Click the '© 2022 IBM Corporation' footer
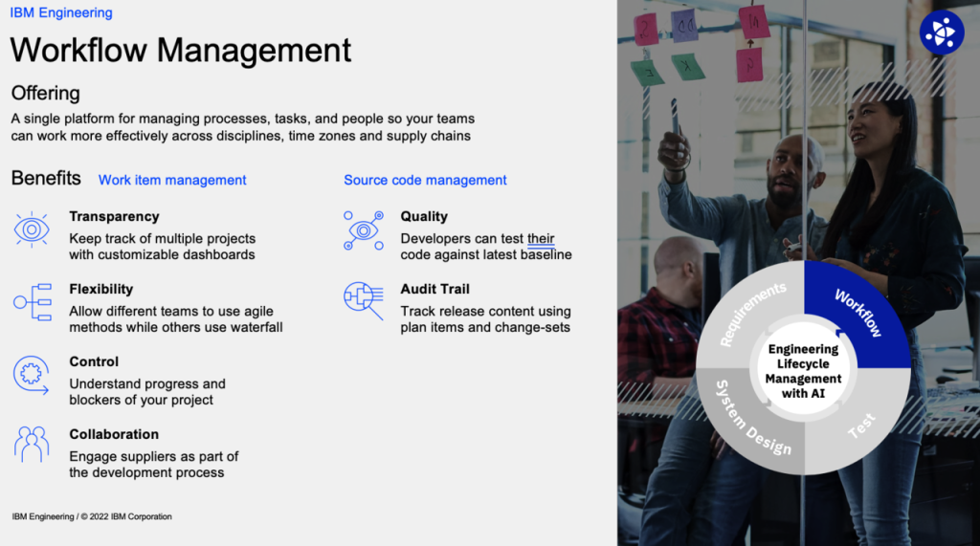Screen dimensions: 980x546 (x=126, y=516)
